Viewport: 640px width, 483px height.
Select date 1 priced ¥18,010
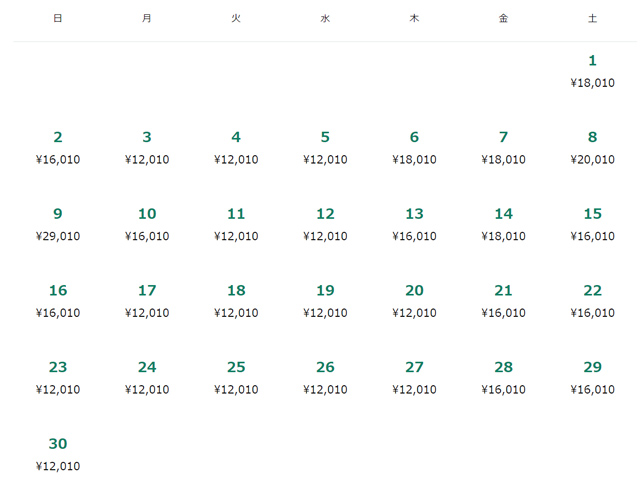(592, 71)
